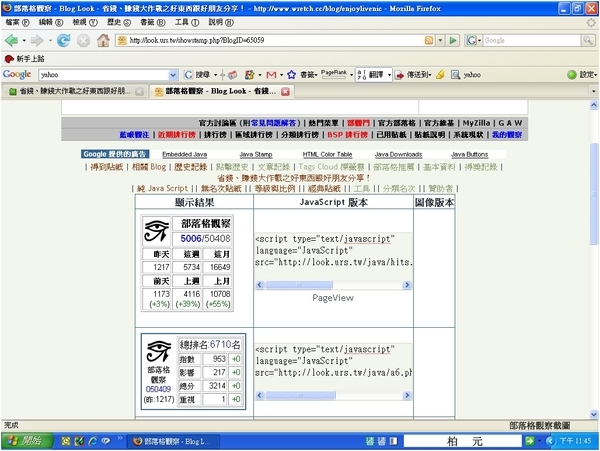This screenshot has height=451, width=600.
Task: Open the Gmail icon dropdown arrow
Action: [x=281, y=75]
